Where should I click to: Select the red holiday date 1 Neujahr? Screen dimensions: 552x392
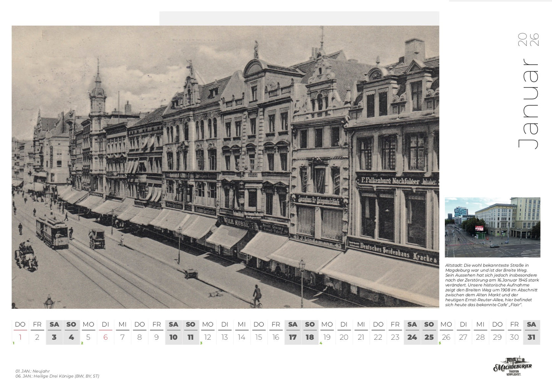[x=20, y=337]
